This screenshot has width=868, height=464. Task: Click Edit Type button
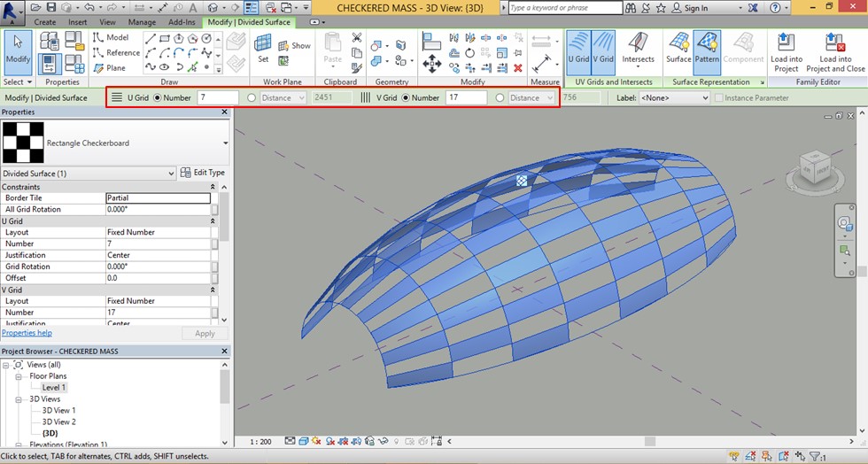[203, 173]
